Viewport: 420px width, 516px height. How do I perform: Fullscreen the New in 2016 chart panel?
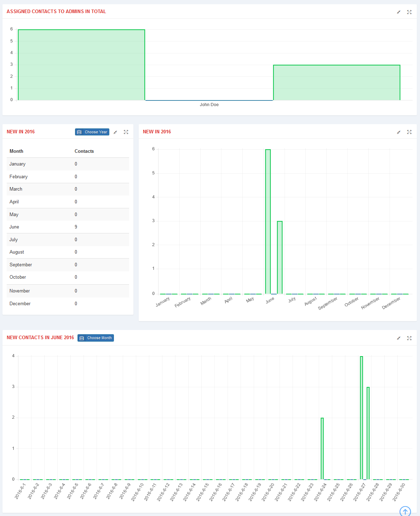(409, 132)
